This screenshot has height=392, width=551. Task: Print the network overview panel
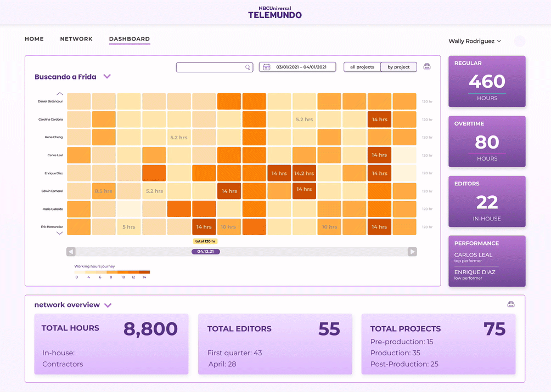pos(511,304)
